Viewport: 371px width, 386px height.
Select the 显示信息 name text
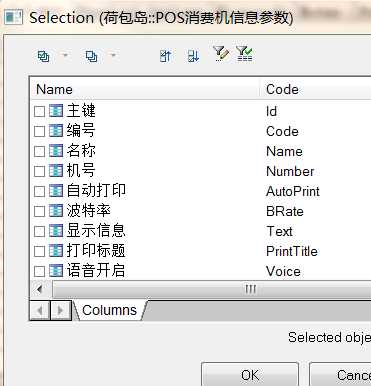96,231
